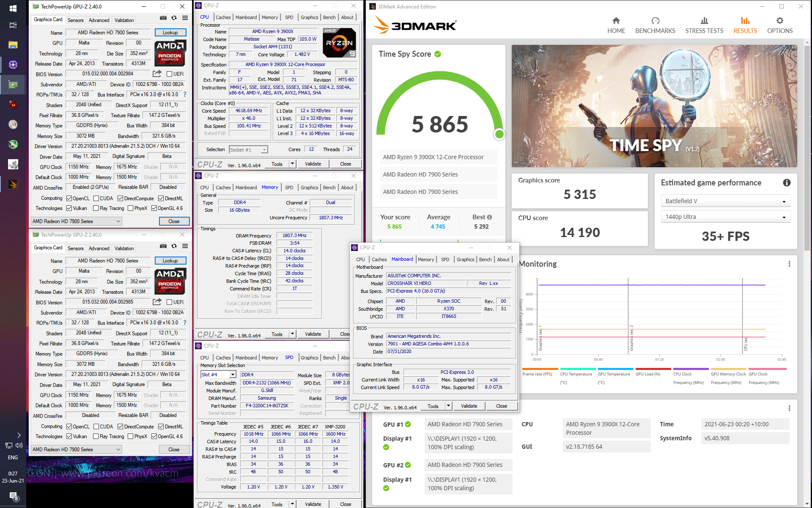812x508 pixels.
Task: Toggle OpenCL checkbox in top GPU-Z
Action: (x=69, y=198)
